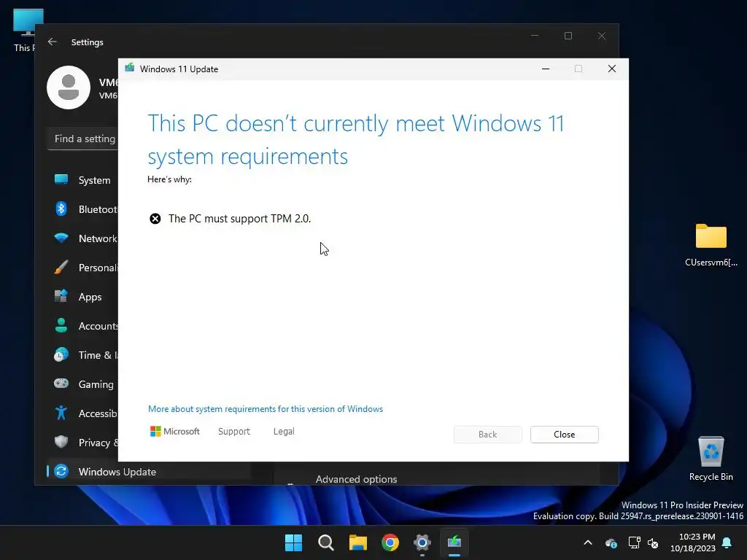Click the Close button in Windows 11 Update dialog

point(564,435)
